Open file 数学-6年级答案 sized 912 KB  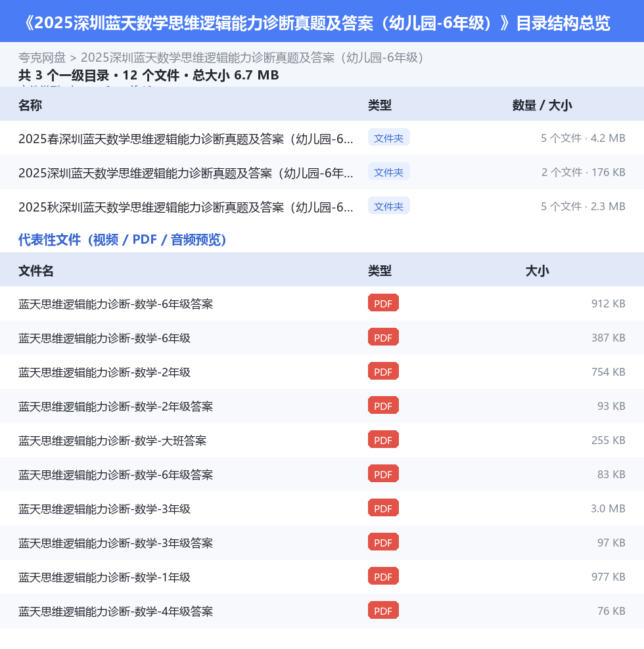pos(116,303)
